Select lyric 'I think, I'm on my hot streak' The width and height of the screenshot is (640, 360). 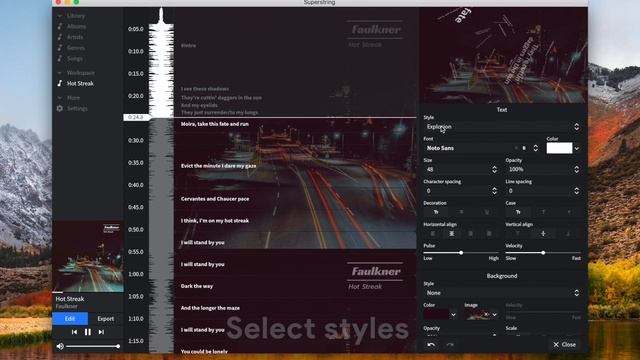pos(215,221)
